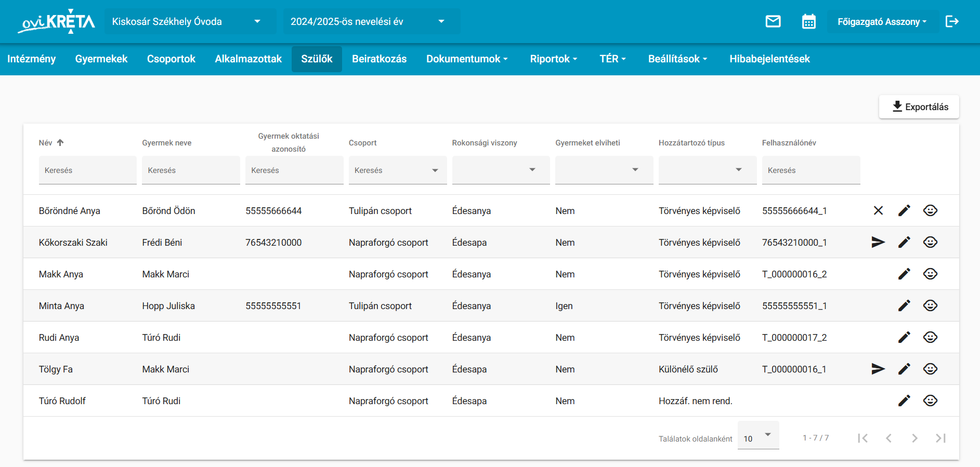The width and height of the screenshot is (980, 467).
Task: Open face icon for Minta Anya
Action: pyautogui.click(x=930, y=305)
